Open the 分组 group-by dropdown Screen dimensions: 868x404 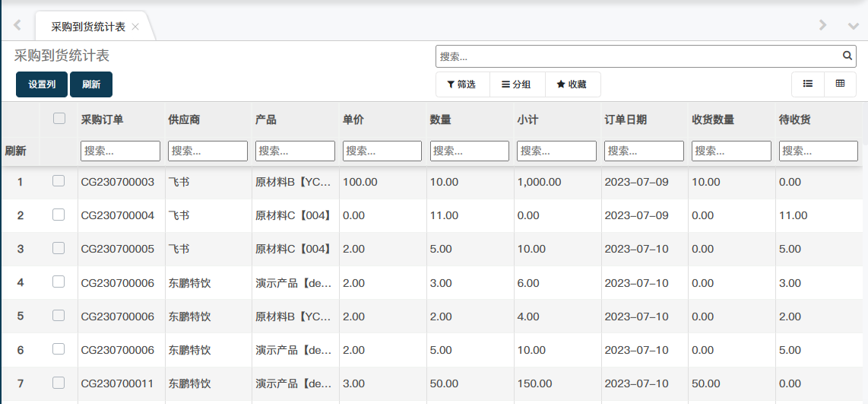tap(517, 84)
